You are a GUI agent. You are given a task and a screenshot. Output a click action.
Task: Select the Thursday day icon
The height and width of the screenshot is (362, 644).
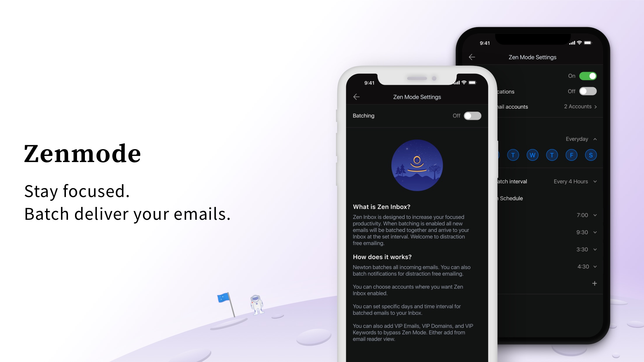point(552,155)
